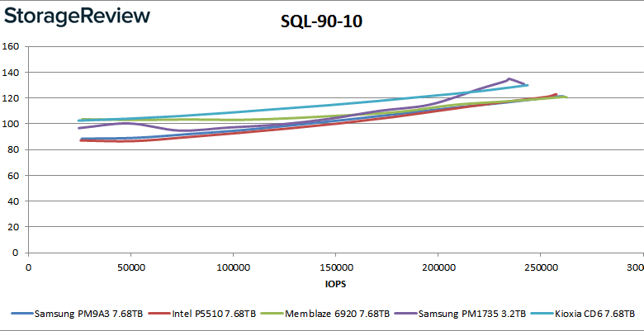Click the red Intel P5510 legend swatch
This screenshot has width=644, height=331.
[x=159, y=314]
